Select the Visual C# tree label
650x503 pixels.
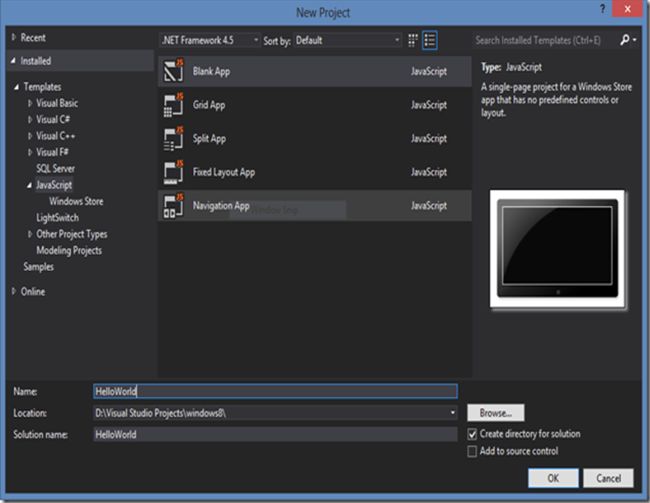click(53, 119)
